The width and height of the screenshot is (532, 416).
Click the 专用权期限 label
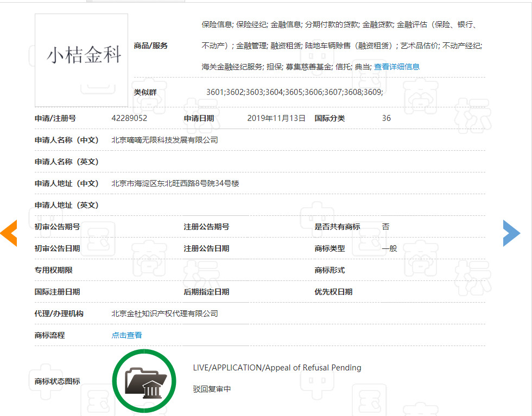54,270
